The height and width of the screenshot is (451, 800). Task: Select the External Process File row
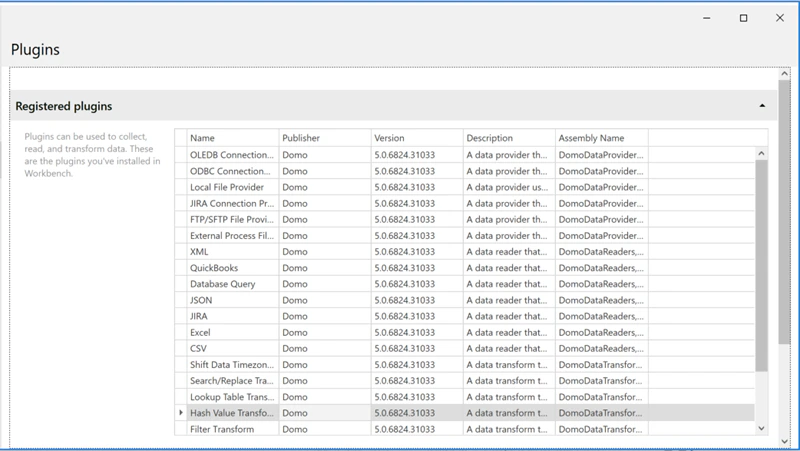pos(464,236)
